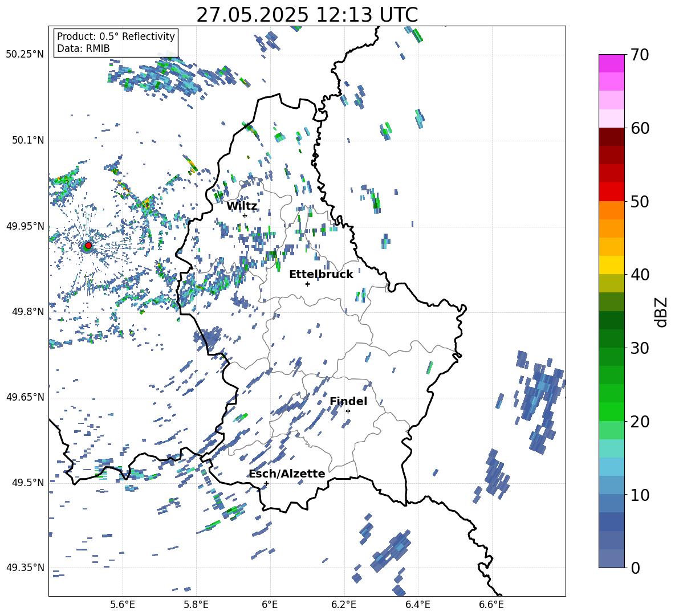
Task: Click the 0 tick label on colorbar
Action: (635, 568)
